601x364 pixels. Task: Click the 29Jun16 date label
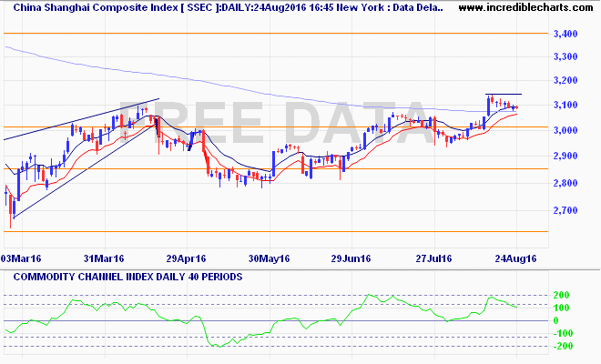351,258
